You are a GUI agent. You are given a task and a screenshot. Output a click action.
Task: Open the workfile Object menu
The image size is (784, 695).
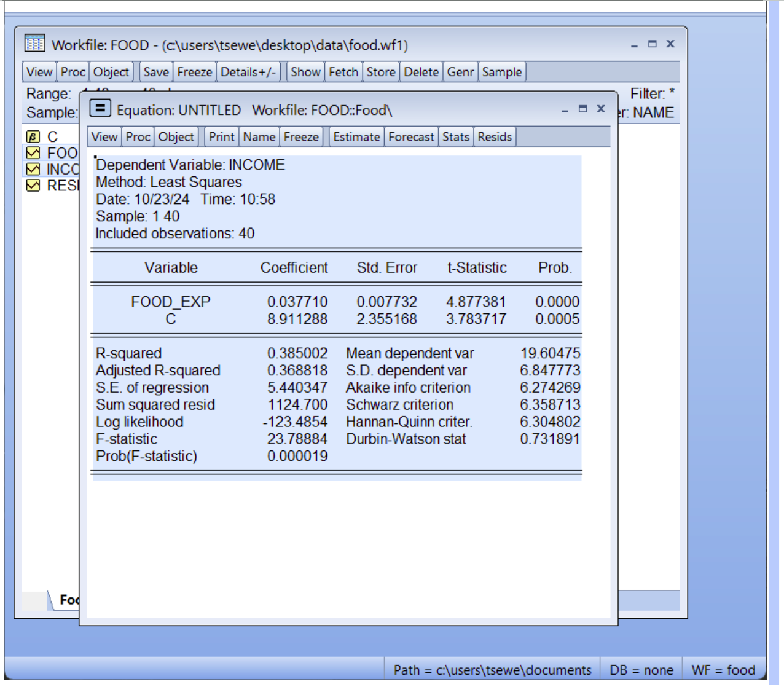coord(111,72)
